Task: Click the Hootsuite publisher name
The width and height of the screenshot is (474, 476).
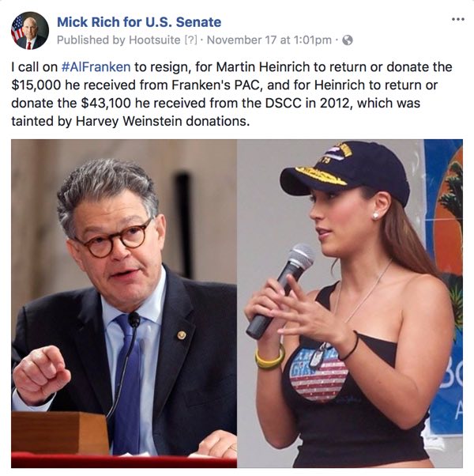Action: [155, 40]
